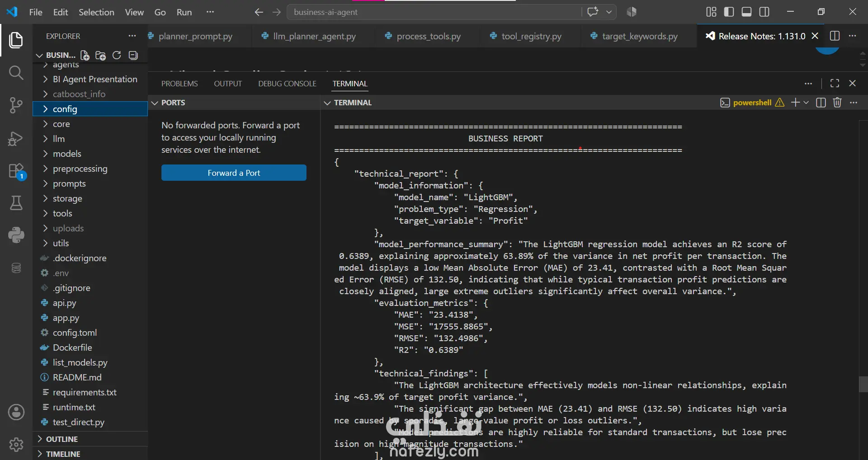Click the Forward a Port button
Image resolution: width=868 pixels, height=460 pixels.
(x=234, y=173)
